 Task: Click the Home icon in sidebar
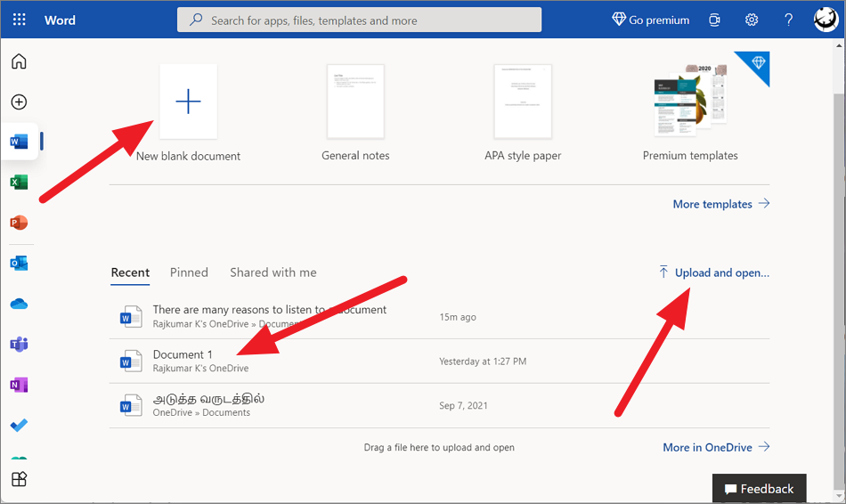[19, 61]
